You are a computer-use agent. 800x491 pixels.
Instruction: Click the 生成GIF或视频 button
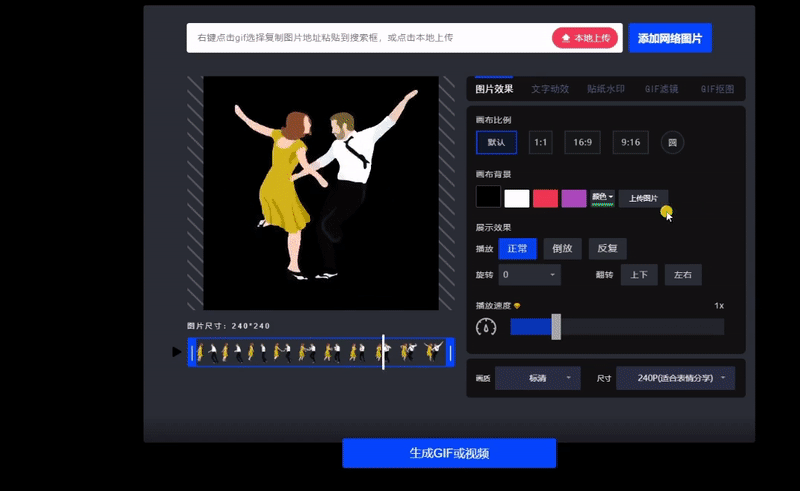(x=449, y=453)
